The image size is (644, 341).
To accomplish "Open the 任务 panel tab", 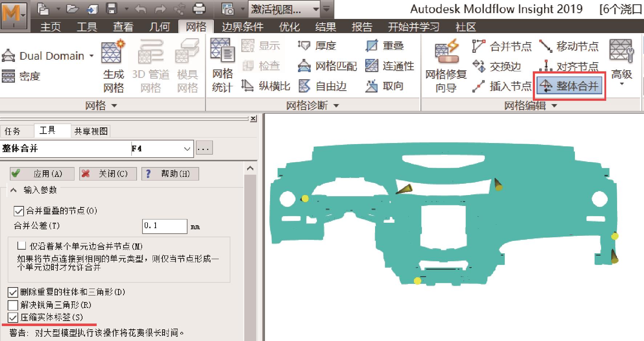I will (x=13, y=131).
